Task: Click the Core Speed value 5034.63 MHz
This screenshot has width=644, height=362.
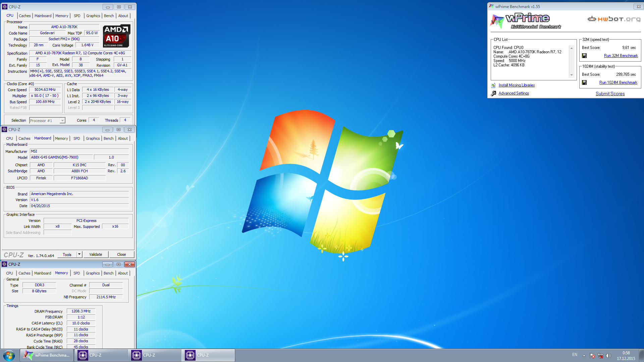Action: click(45, 90)
